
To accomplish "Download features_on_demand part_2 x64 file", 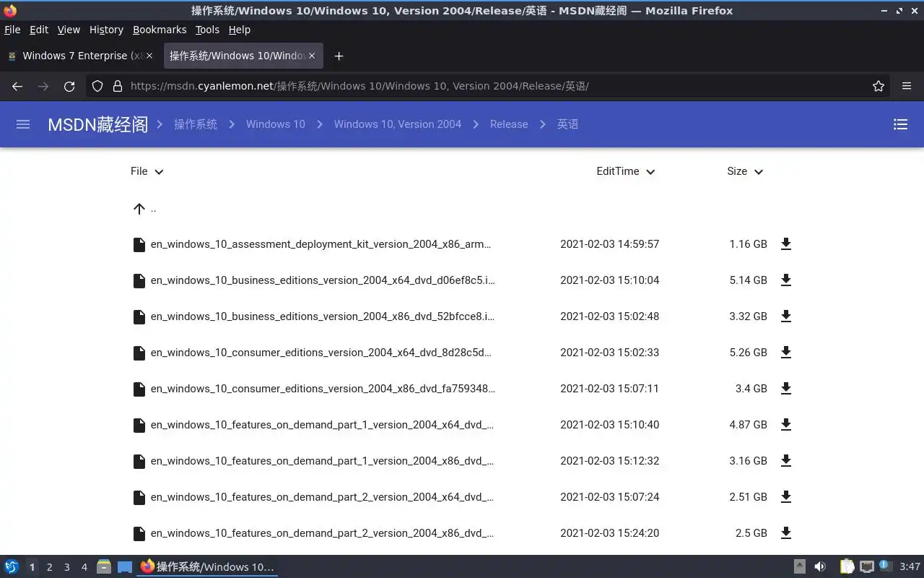I will pos(786,497).
